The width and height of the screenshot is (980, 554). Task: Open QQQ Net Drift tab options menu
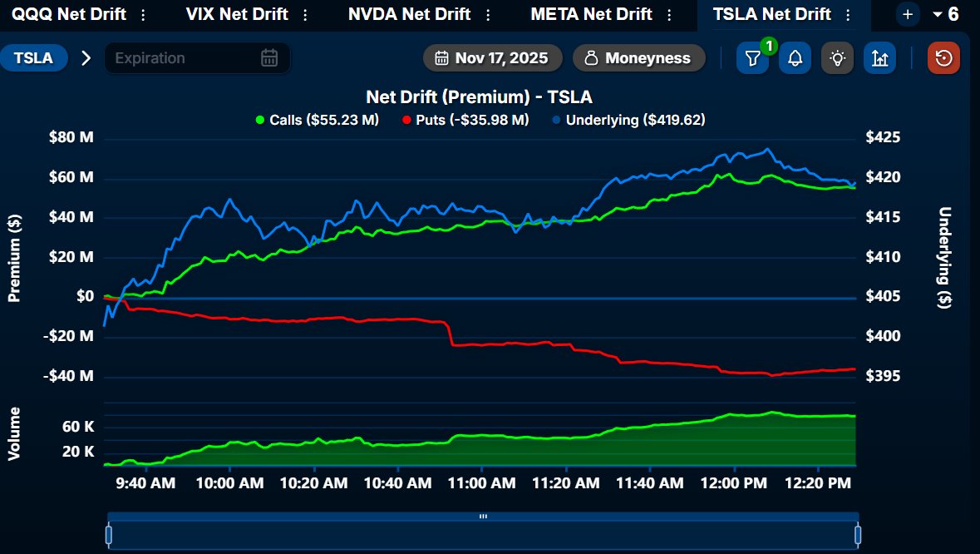pos(143,14)
